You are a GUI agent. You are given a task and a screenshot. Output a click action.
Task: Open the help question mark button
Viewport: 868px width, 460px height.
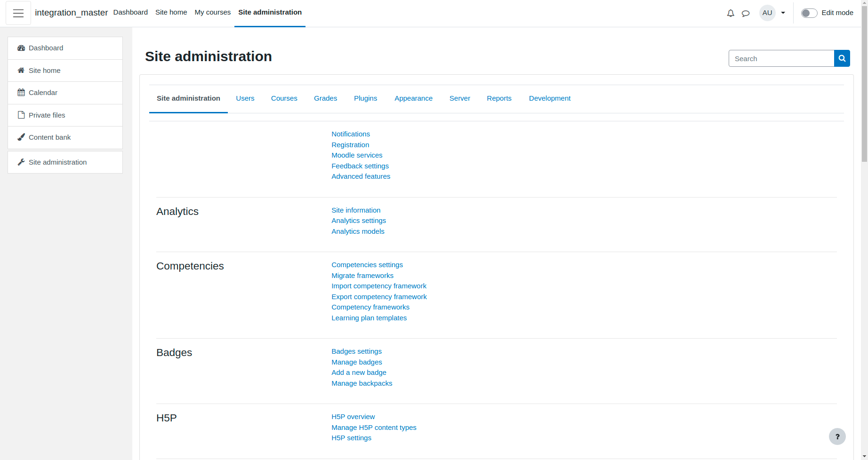[837, 436]
